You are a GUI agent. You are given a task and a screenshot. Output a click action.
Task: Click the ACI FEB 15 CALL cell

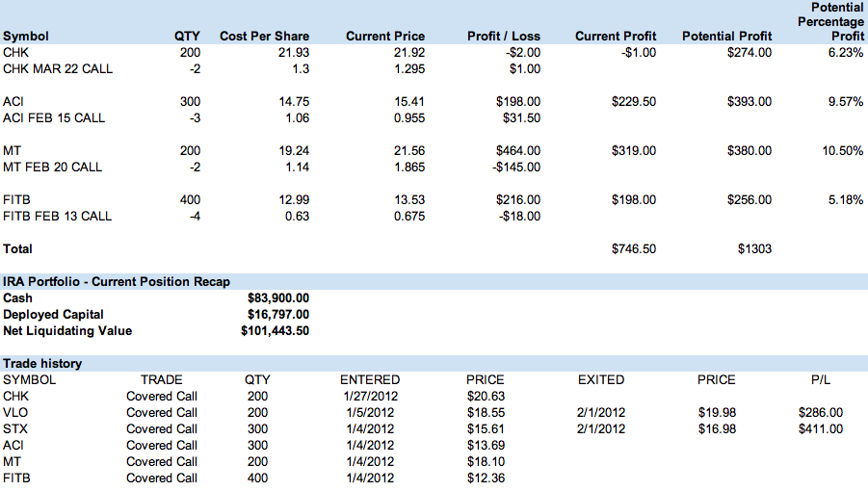click(x=54, y=118)
